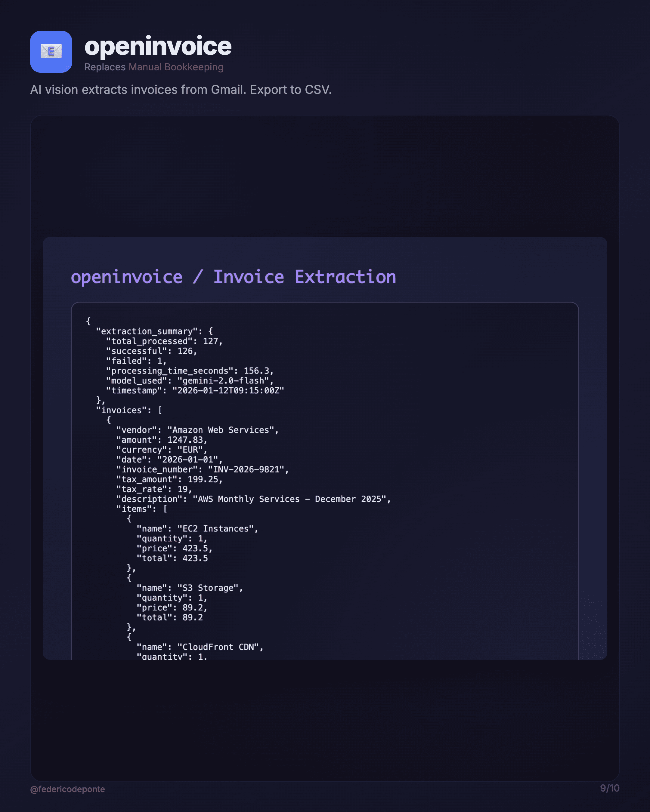Click the "successful": 126 line

151,351
